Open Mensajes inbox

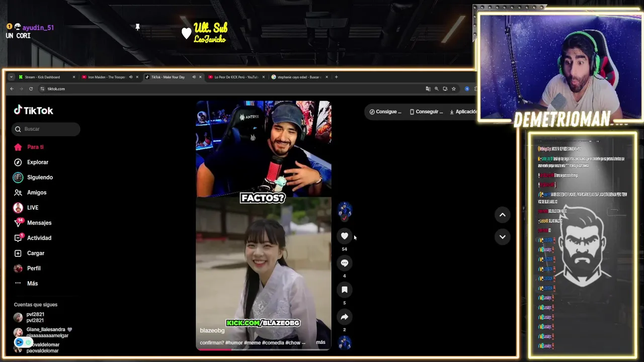(x=33, y=223)
